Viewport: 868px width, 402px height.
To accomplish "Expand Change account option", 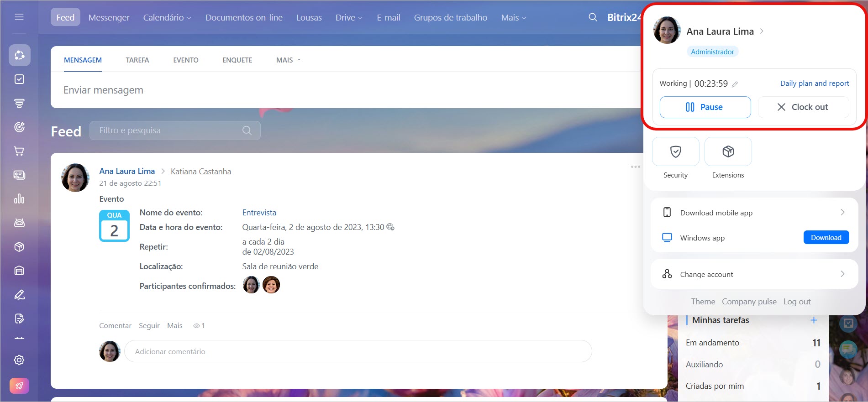I will 754,274.
